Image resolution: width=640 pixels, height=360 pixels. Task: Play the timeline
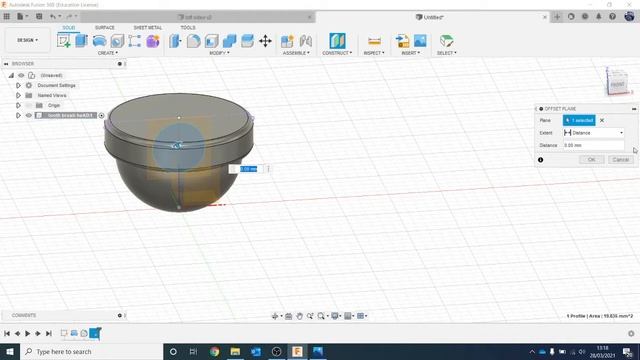pyautogui.click(x=27, y=333)
